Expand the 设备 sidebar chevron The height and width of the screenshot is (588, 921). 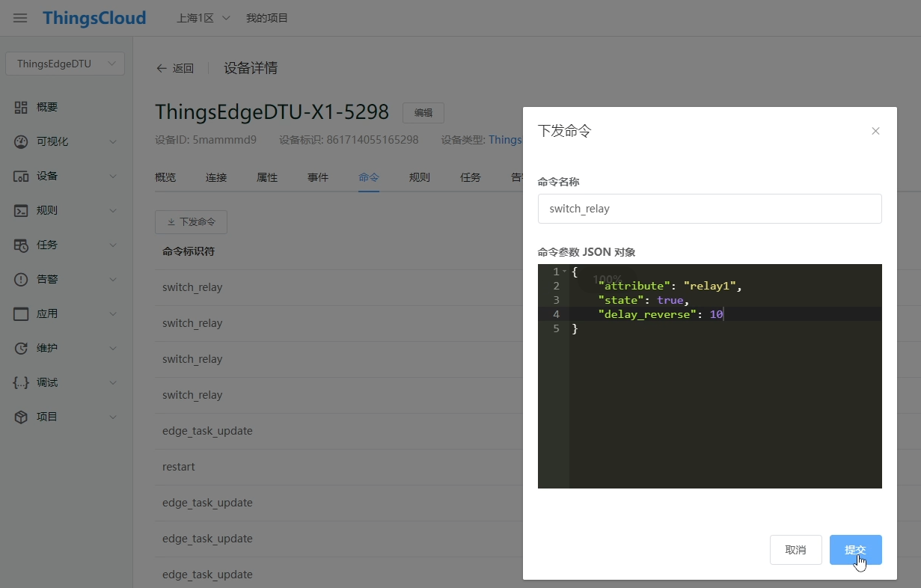point(113,176)
